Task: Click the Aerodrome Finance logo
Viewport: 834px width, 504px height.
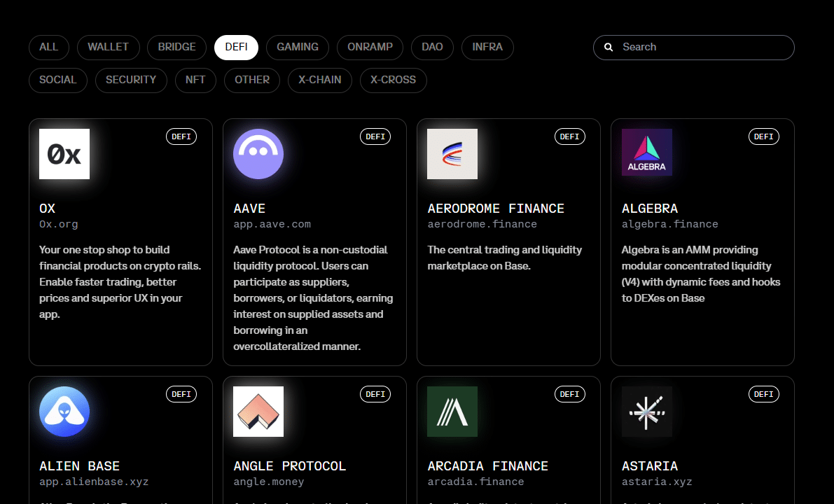Action: pyautogui.click(x=452, y=153)
